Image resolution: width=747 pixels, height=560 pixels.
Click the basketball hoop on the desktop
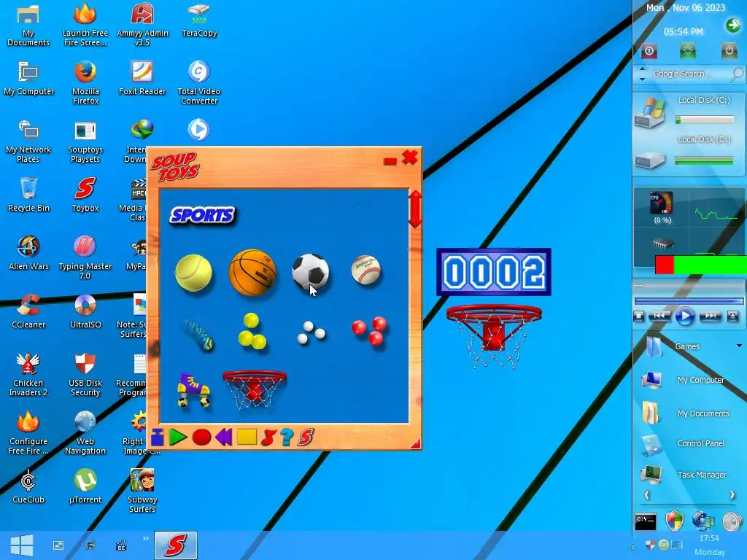click(x=494, y=335)
